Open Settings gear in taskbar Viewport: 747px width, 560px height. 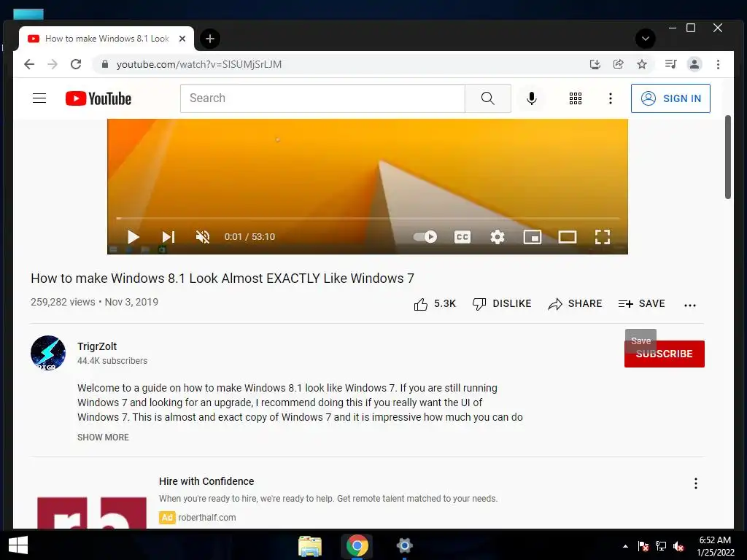click(404, 545)
